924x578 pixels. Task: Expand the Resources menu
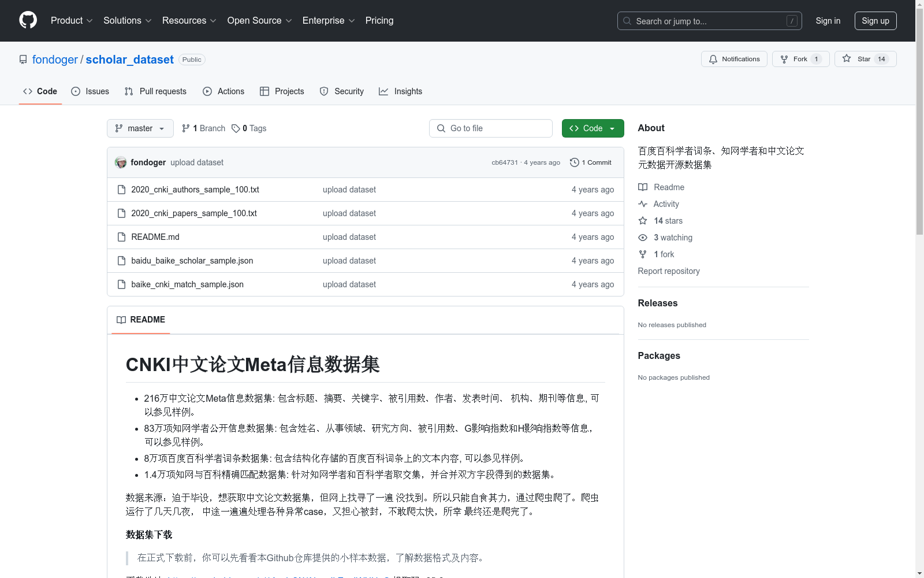(x=189, y=20)
